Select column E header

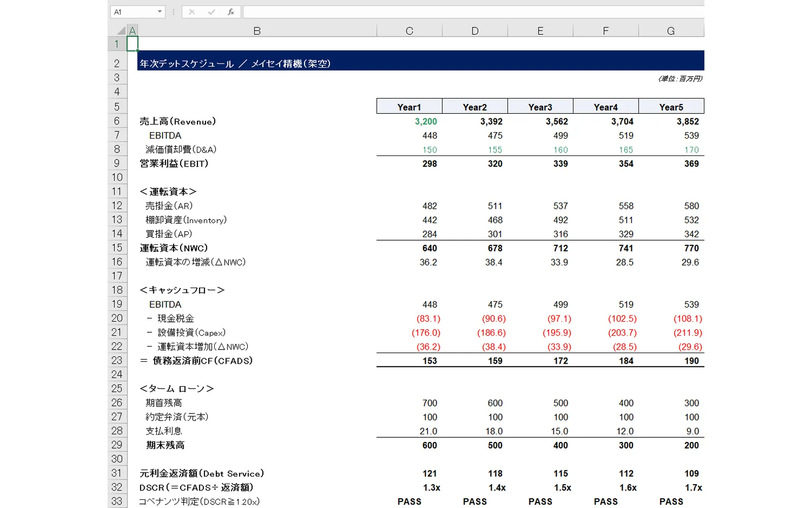[x=540, y=30]
